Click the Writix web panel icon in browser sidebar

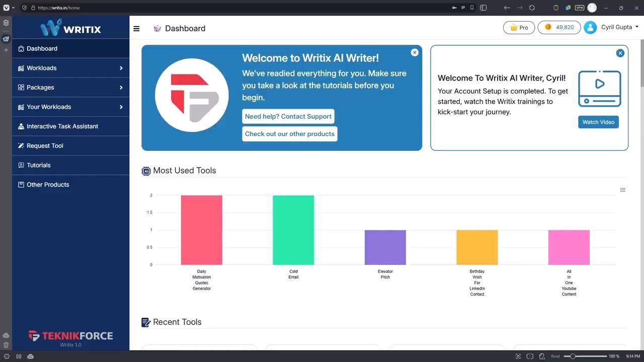click(6, 39)
